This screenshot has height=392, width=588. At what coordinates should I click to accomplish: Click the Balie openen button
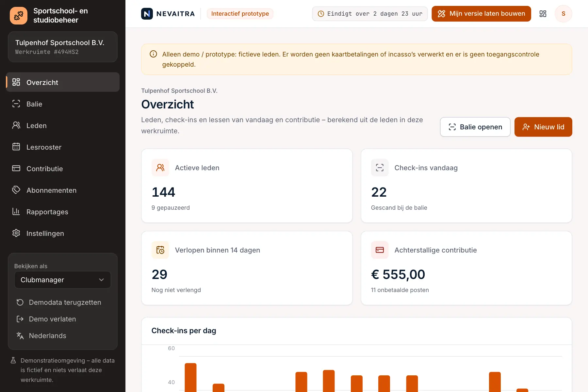point(475,127)
